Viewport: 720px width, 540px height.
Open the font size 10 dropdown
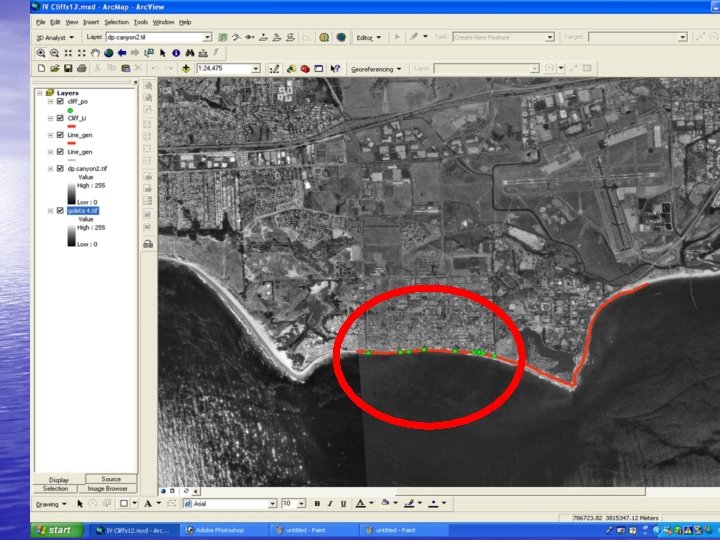pyautogui.click(x=301, y=504)
